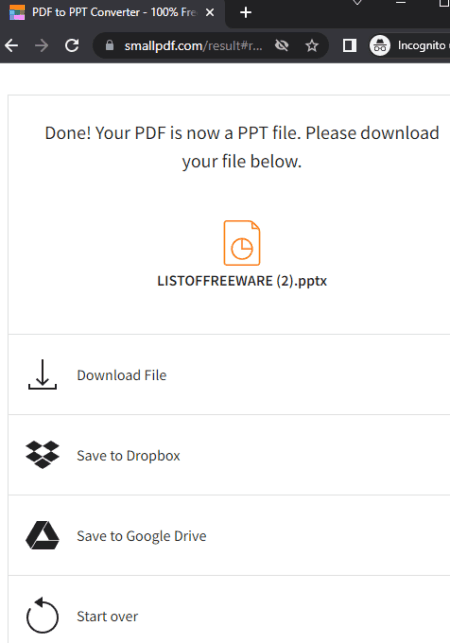This screenshot has width=450, height=643.
Task: Click the orange PPTX file icon
Action: (242, 243)
